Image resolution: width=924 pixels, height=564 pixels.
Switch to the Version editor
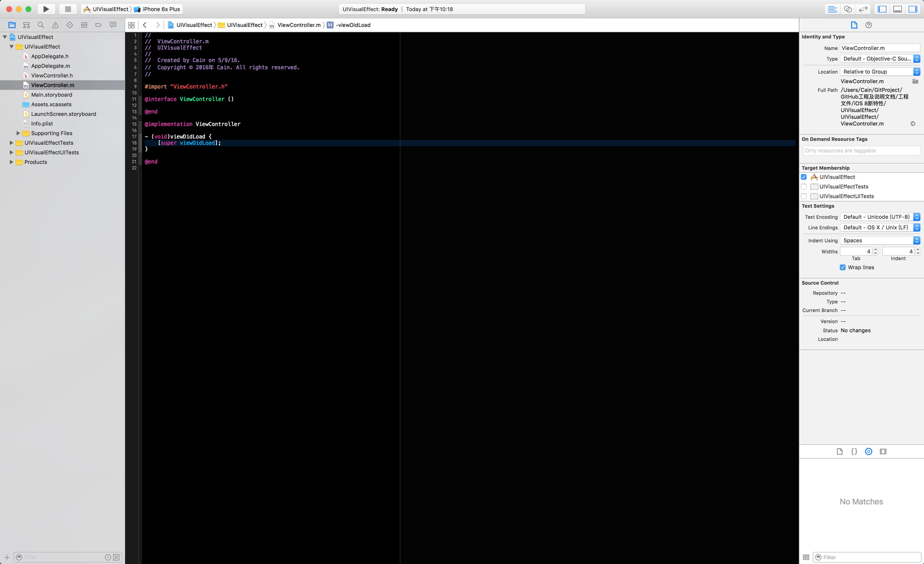click(x=863, y=9)
